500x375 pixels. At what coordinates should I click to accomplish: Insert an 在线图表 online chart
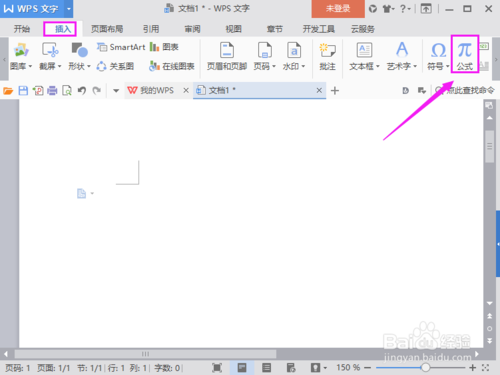coord(172,66)
